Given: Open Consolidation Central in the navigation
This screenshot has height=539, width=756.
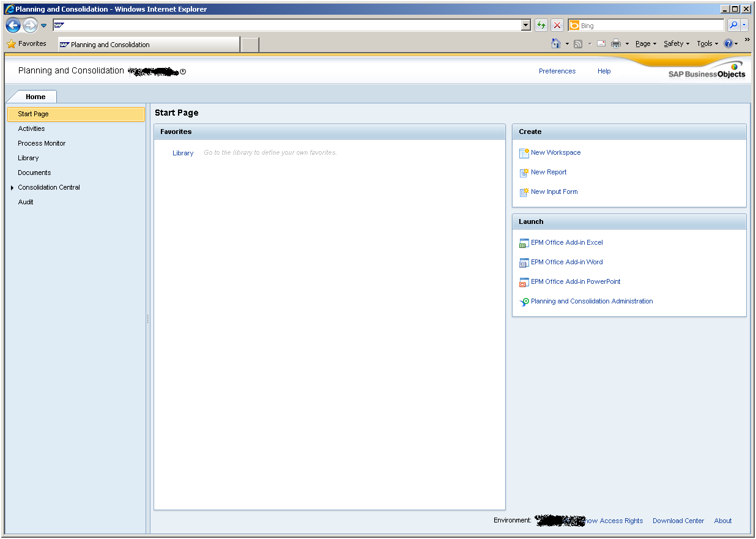Looking at the screenshot, I should pyautogui.click(x=49, y=188).
